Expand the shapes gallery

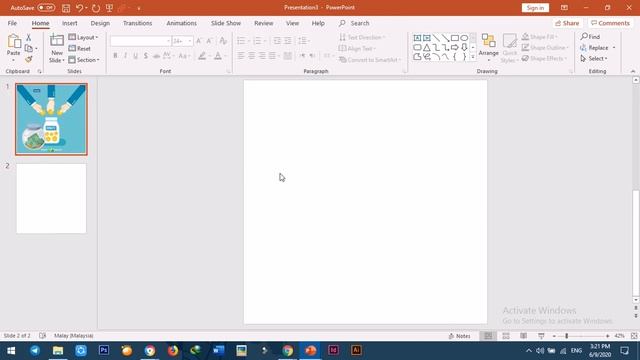473,57
